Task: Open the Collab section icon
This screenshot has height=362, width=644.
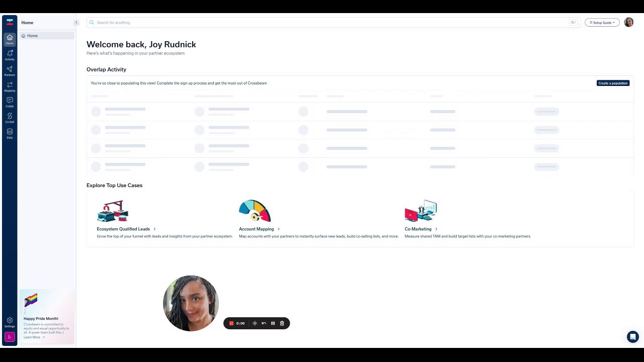Action: tap(10, 102)
